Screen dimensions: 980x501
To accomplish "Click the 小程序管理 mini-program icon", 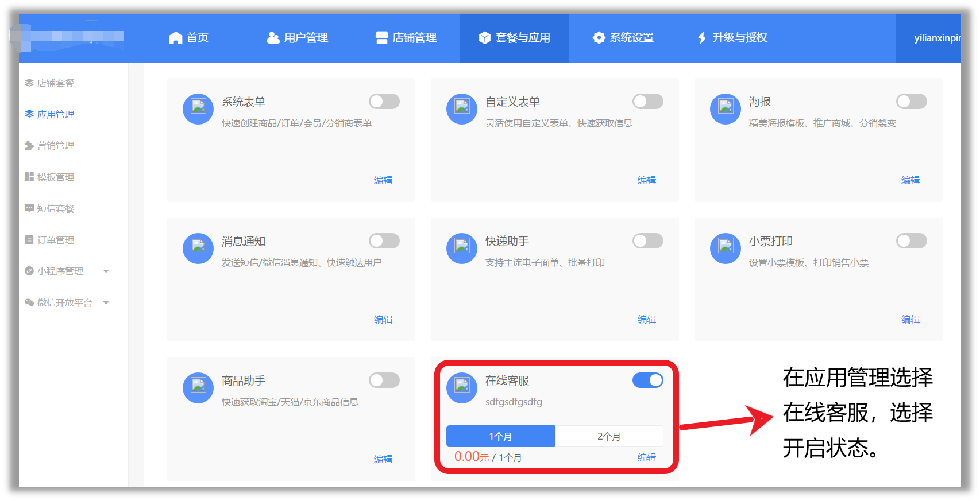I will [29, 271].
